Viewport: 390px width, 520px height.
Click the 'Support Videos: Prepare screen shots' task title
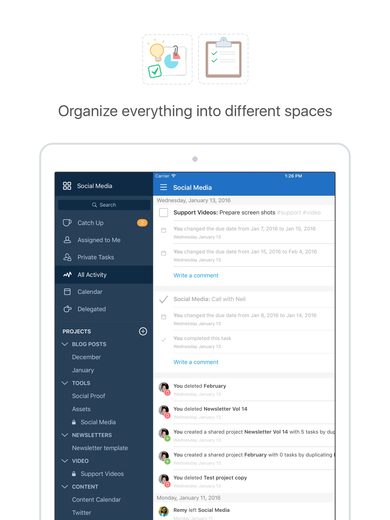click(224, 212)
